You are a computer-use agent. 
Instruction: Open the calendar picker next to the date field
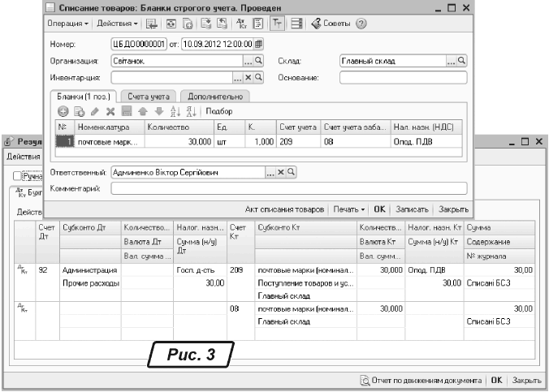[259, 44]
